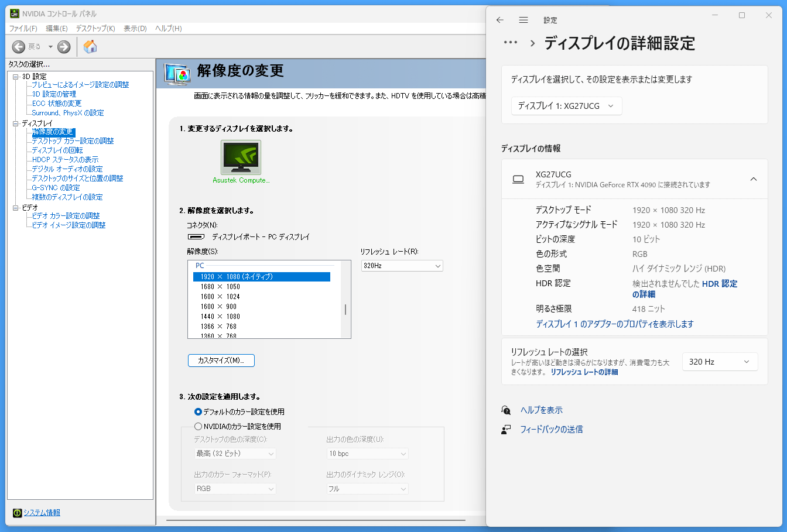Select 解像度の変更 tree item
Viewport: 787px width, 532px height.
(x=53, y=132)
